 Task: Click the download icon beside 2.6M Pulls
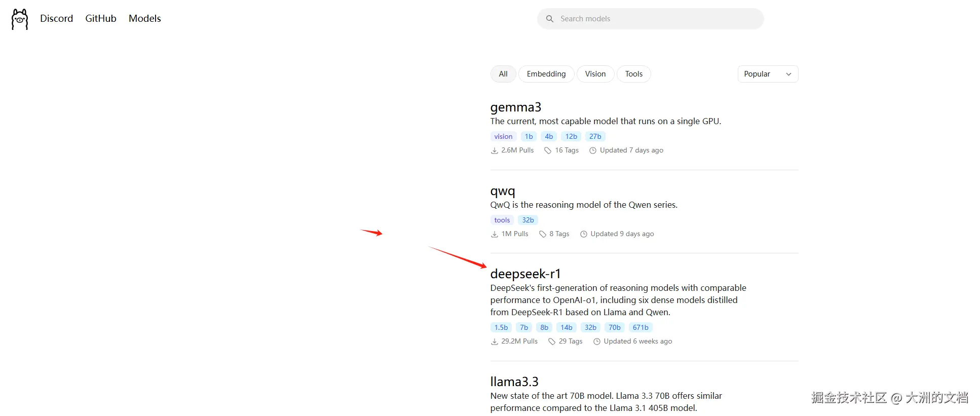(x=494, y=150)
